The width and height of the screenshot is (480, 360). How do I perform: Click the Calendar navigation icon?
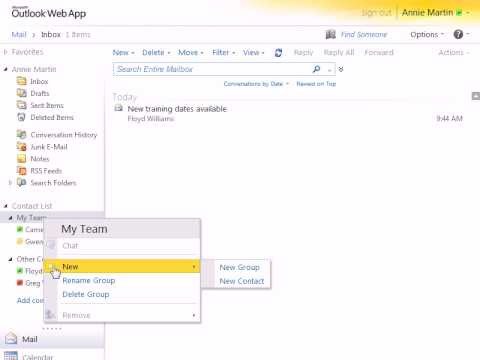click(11, 356)
